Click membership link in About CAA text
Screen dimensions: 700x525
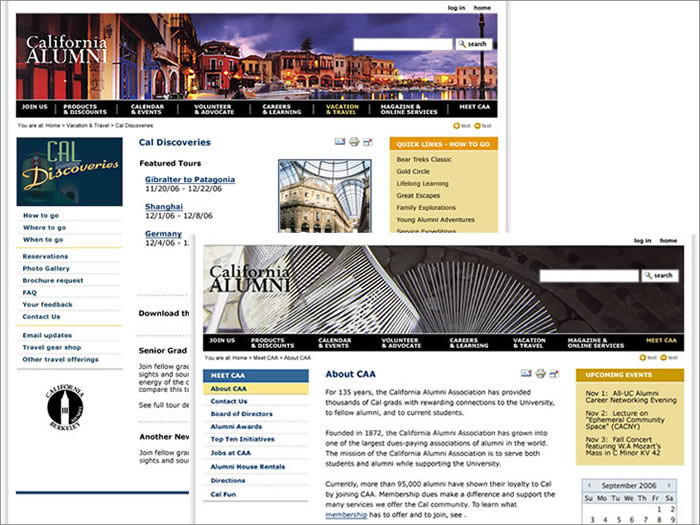pyautogui.click(x=346, y=515)
